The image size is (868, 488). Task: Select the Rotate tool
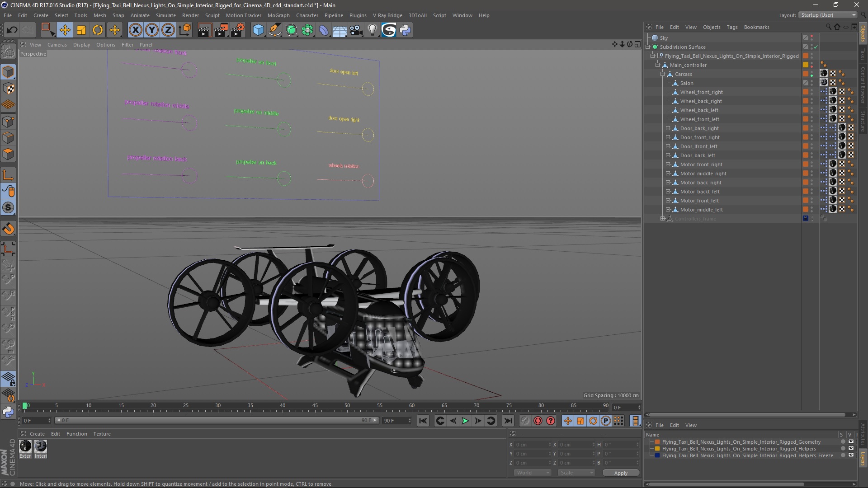click(98, 30)
